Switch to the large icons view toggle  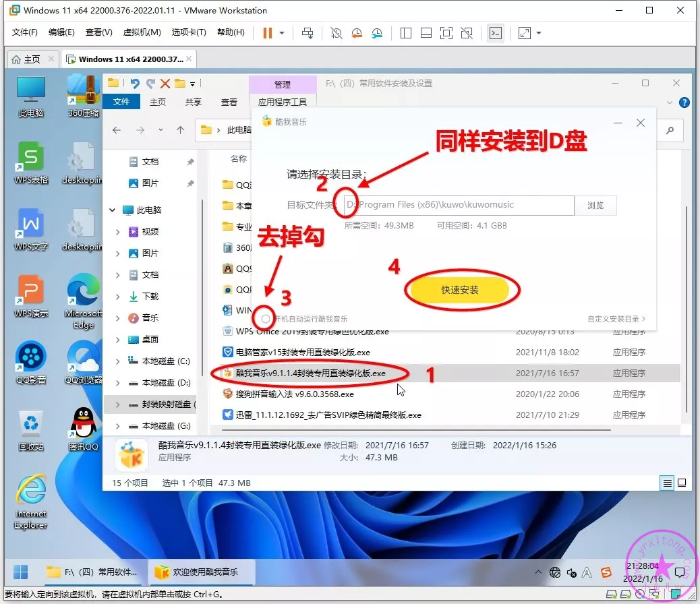click(x=681, y=483)
